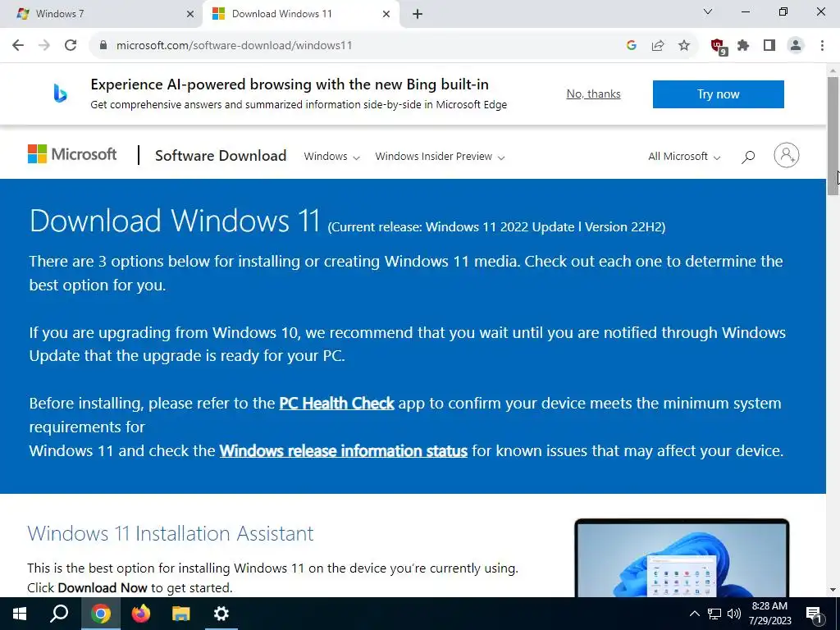
Task: Open the clock showing 8:28 AM
Action: coord(769,614)
